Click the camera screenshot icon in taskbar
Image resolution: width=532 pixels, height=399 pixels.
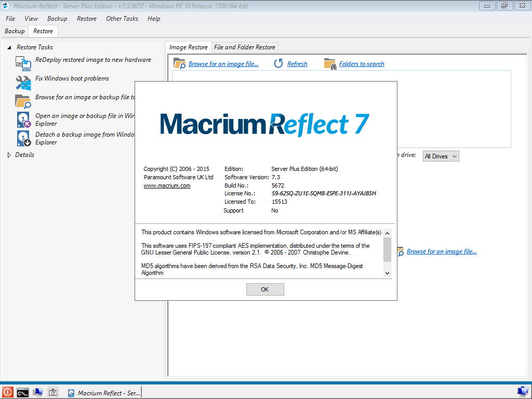(52, 393)
